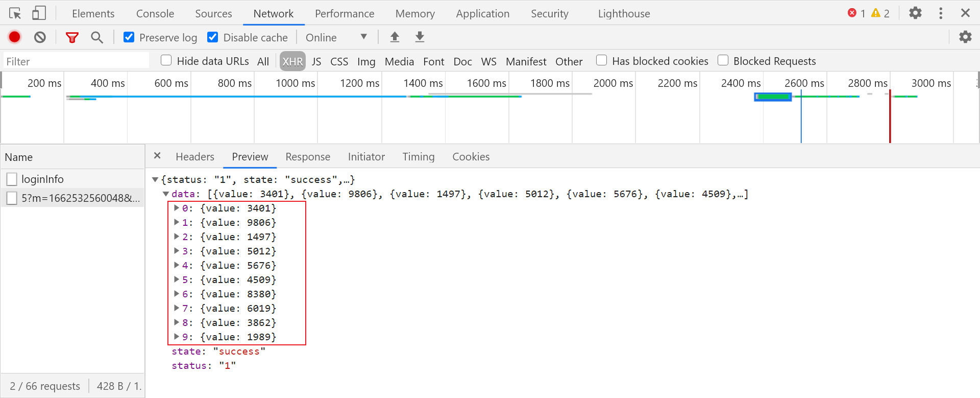Clear the network log
Image resolution: width=980 pixels, height=398 pixels.
40,37
